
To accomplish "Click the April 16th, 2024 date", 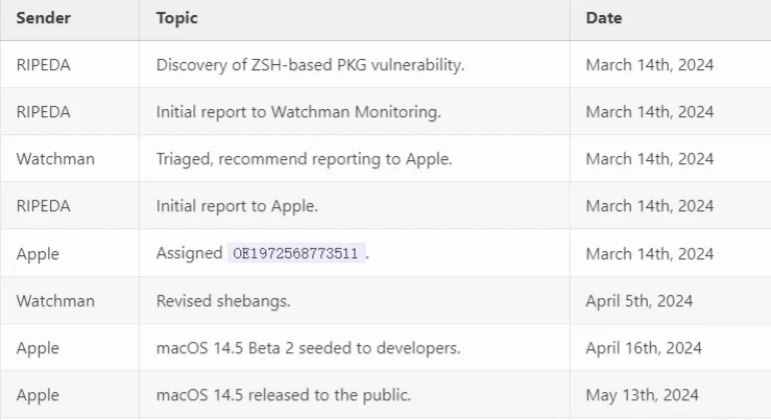I will [x=643, y=348].
